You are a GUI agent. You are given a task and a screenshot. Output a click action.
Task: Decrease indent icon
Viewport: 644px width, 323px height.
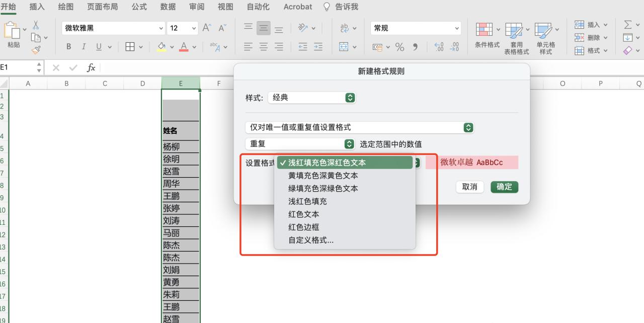[303, 47]
